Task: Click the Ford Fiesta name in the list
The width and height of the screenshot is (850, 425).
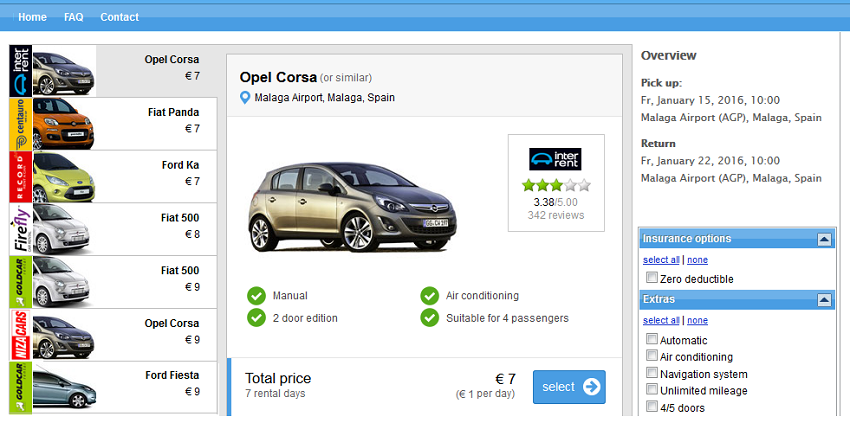Action: coord(172,376)
